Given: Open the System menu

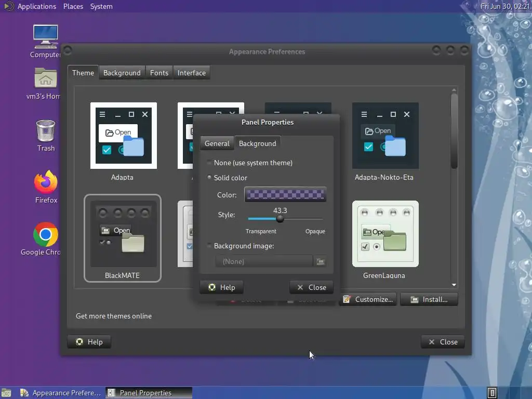Looking at the screenshot, I should (101, 6).
